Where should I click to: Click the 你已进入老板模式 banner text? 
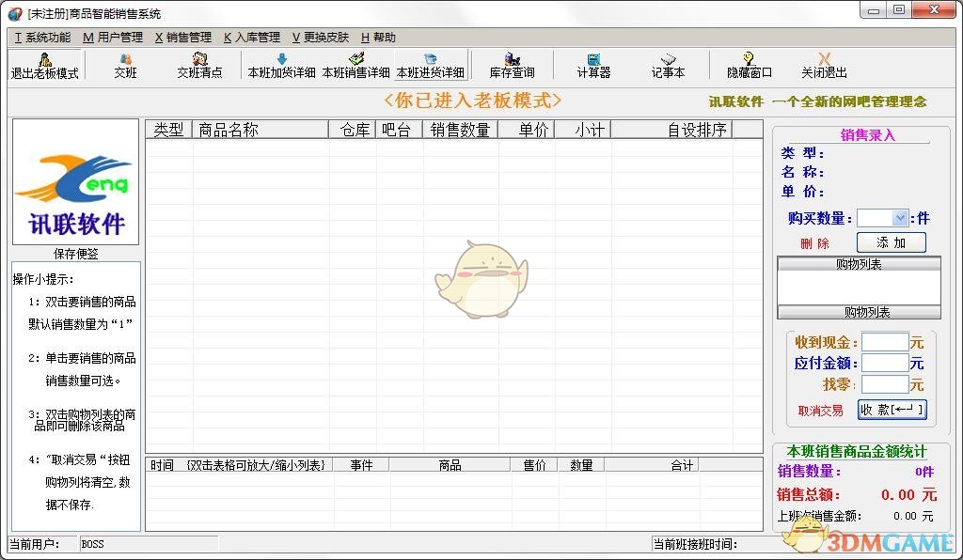[472, 101]
